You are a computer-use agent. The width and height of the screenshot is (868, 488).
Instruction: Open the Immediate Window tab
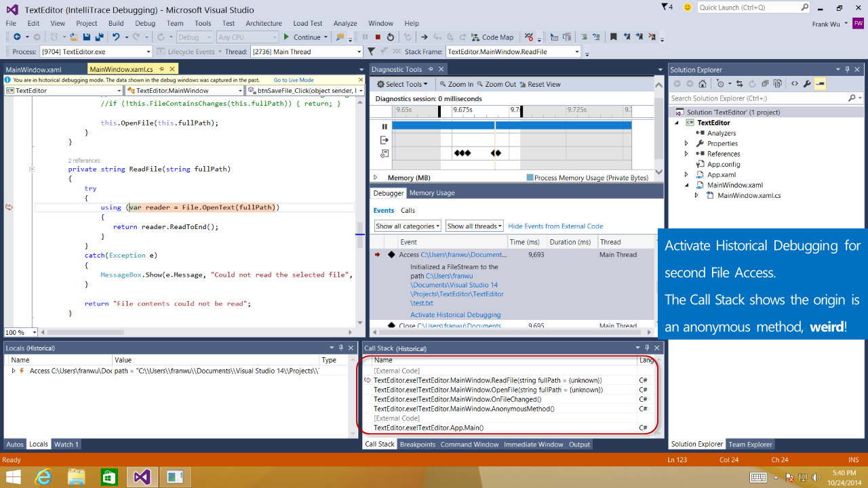(534, 445)
